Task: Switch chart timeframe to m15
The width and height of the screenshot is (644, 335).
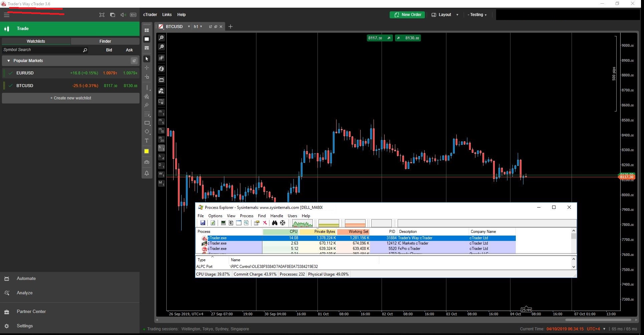Action: click(x=161, y=130)
